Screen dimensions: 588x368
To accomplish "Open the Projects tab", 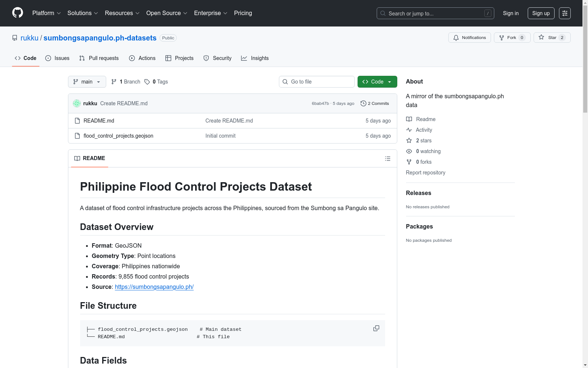I will click(x=179, y=58).
